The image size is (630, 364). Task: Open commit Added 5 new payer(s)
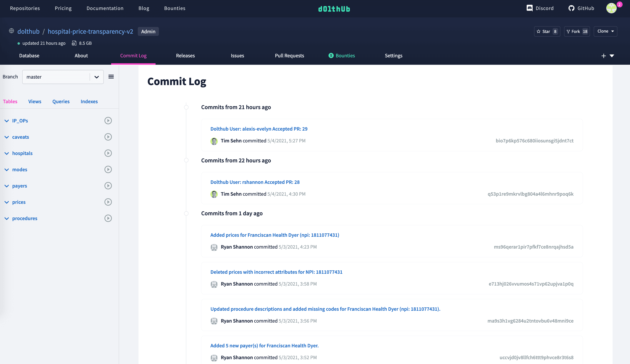264,346
